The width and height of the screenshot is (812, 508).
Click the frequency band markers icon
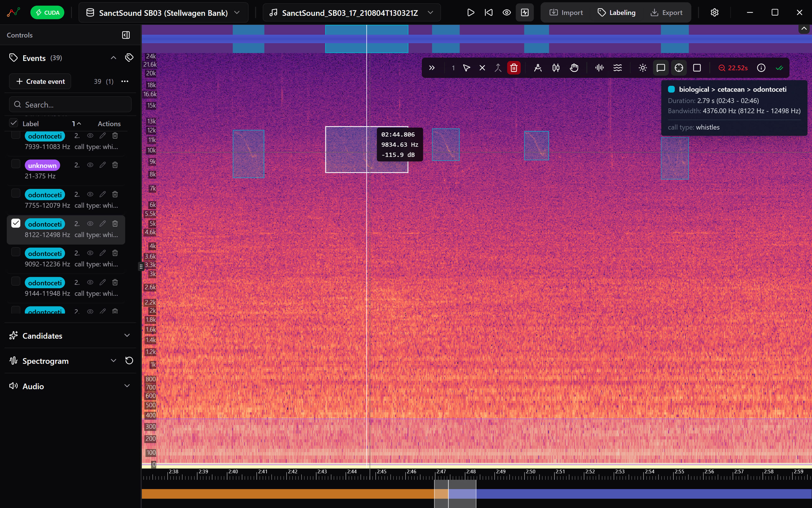(x=556, y=68)
